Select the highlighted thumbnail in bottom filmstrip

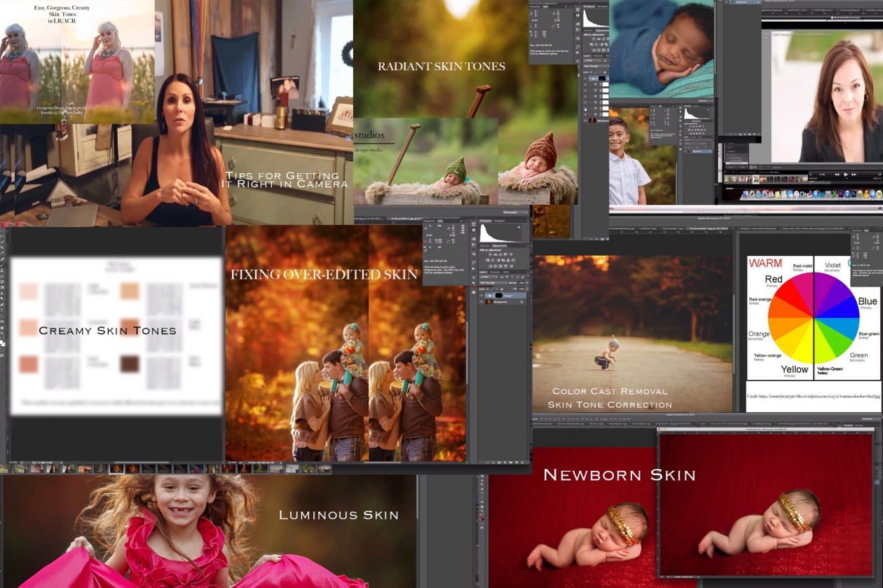click(116, 469)
